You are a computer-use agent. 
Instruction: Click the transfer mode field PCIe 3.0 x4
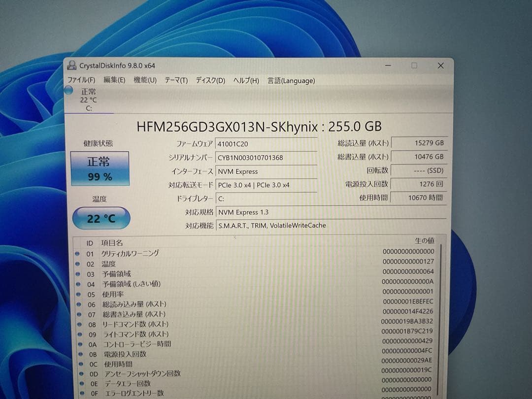(266, 185)
